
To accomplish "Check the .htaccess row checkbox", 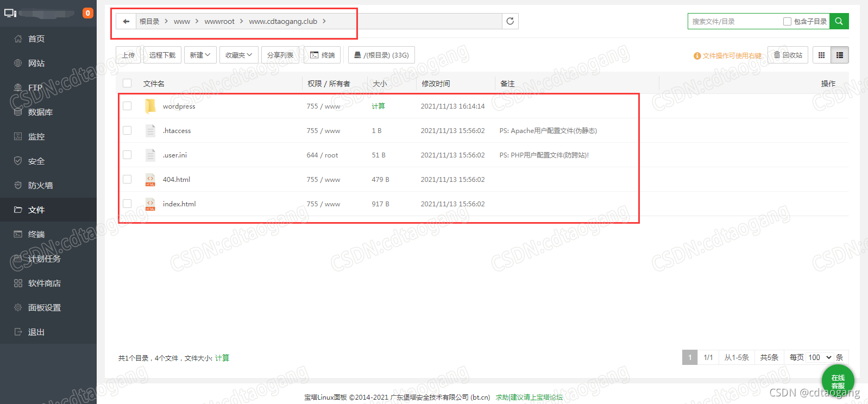I will click(x=127, y=130).
